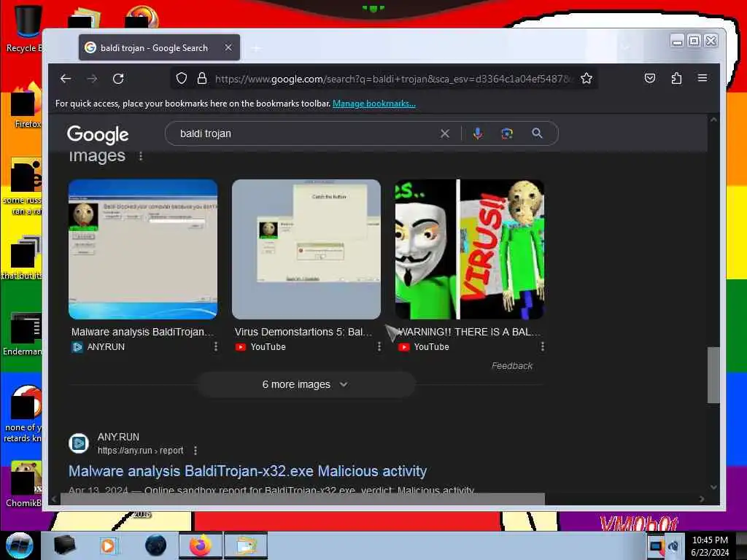
Task: Click the Feedback link under images
Action: pos(512,366)
